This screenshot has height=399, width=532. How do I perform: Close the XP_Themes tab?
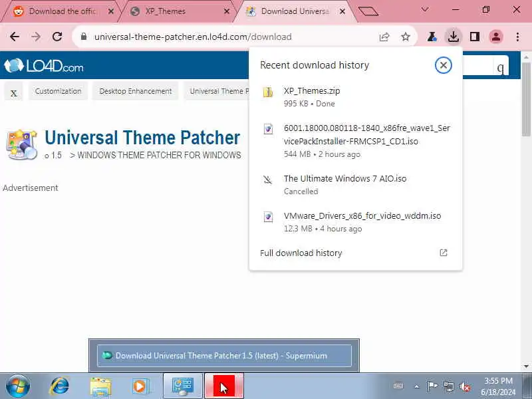coord(227,11)
